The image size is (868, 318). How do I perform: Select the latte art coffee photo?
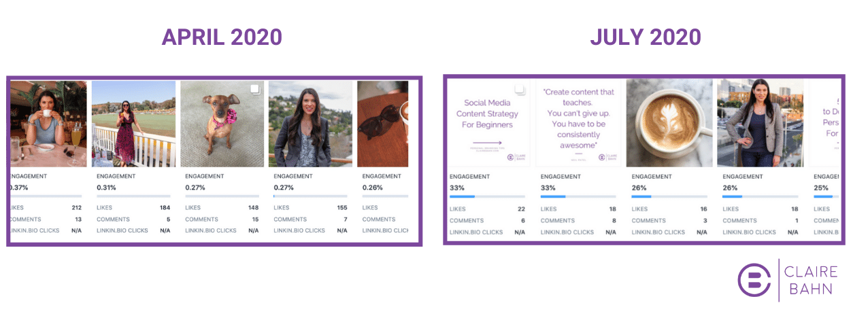tap(669, 122)
